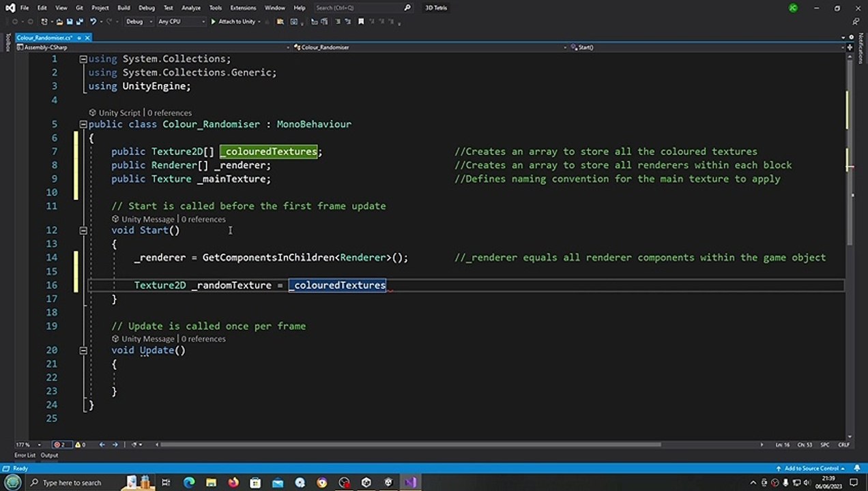Click the error count indicator icon
Image resolution: width=868 pixels, height=491 pixels.
coord(58,445)
